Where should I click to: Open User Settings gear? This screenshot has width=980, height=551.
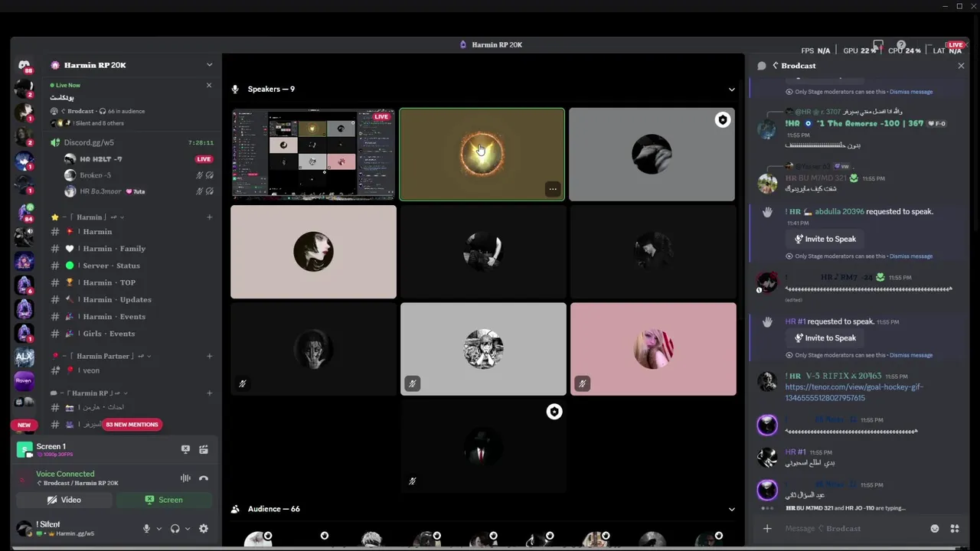pos(204,529)
